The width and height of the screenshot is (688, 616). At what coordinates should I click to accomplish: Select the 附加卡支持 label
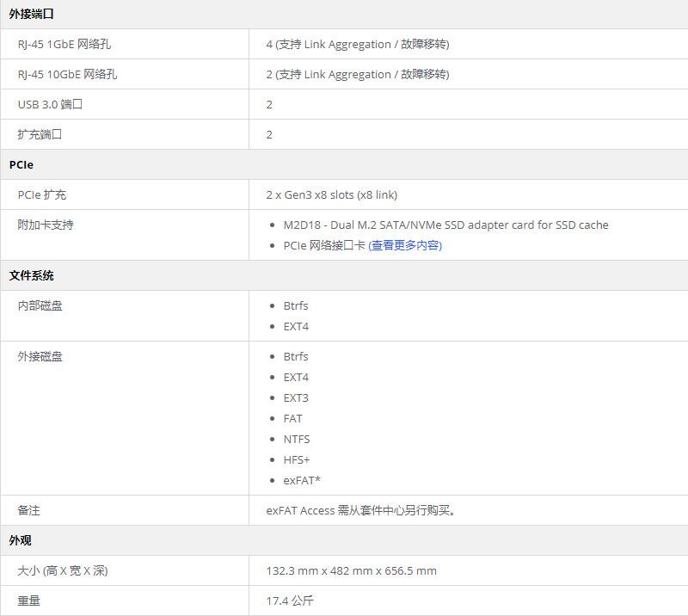click(46, 225)
